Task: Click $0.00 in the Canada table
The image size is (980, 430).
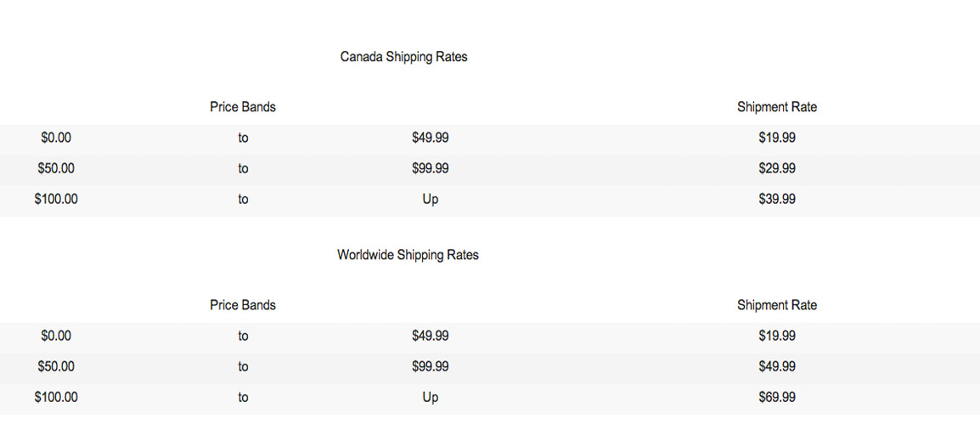Action: tap(56, 138)
